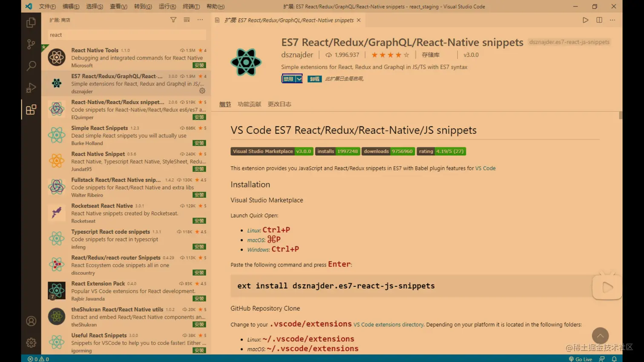The width and height of the screenshot is (644, 362).
Task: Open the 文件(F) menu
Action: point(47,6)
